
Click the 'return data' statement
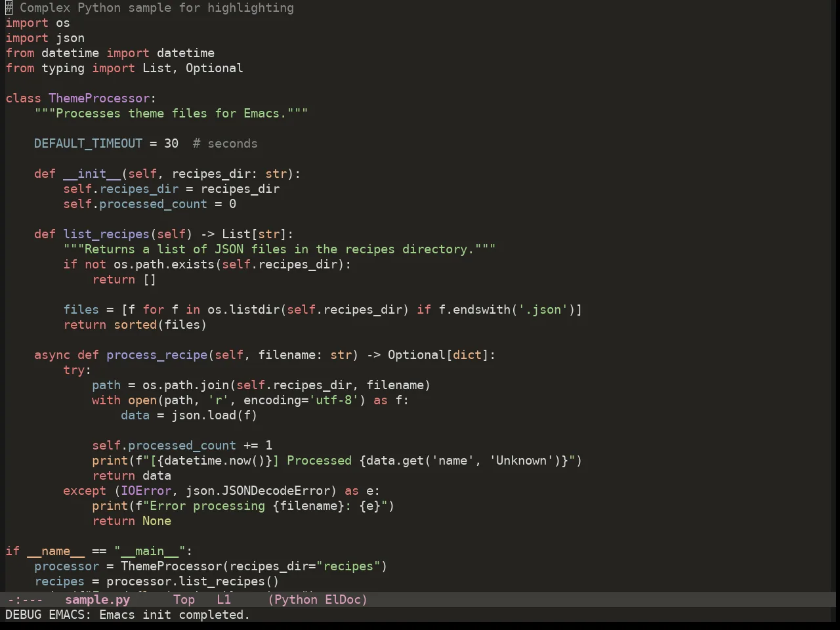coord(131,476)
